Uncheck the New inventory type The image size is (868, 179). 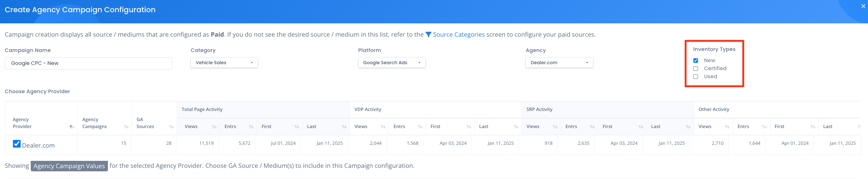click(695, 61)
